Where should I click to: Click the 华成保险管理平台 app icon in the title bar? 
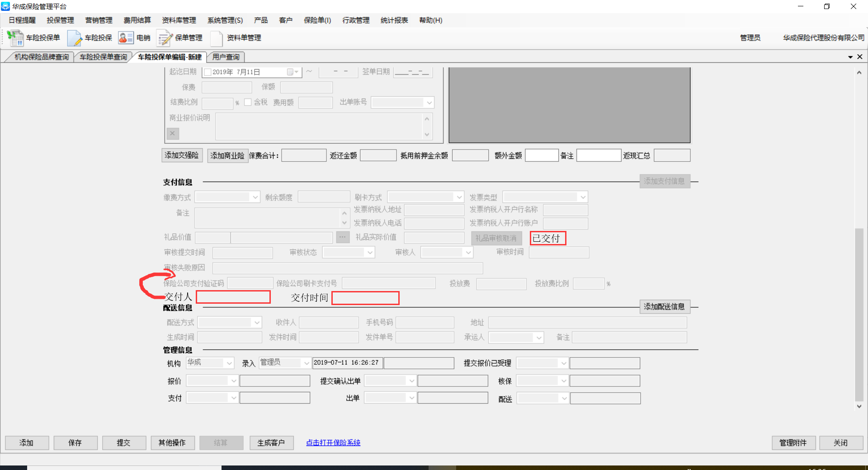pos(5,6)
